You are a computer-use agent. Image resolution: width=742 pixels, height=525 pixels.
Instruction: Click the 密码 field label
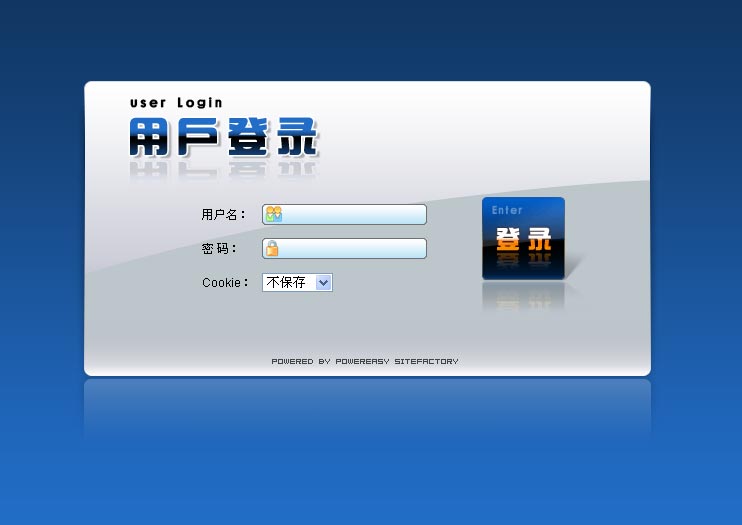click(219, 249)
